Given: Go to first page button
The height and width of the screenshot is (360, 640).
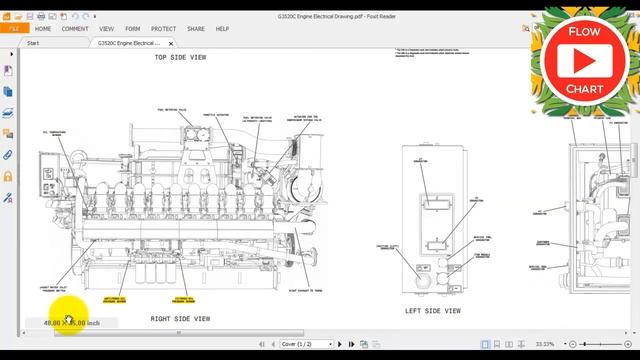Looking at the screenshot, I should coord(262,344).
